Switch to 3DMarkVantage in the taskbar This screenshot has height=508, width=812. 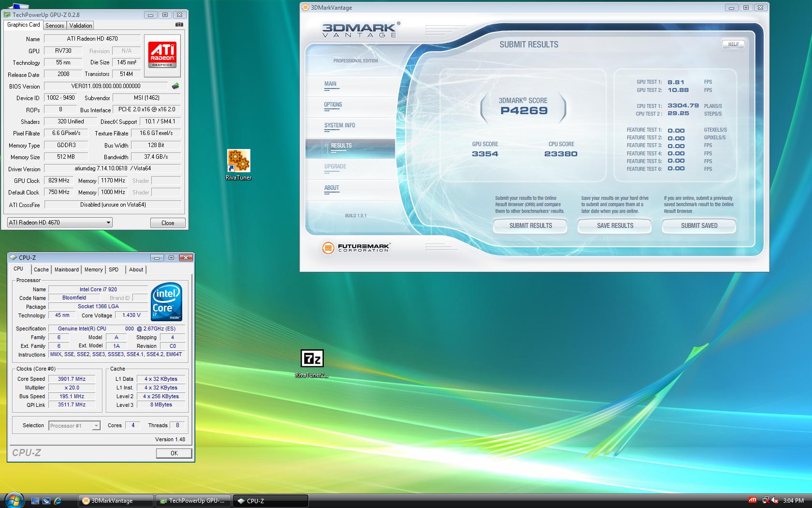pos(116,501)
